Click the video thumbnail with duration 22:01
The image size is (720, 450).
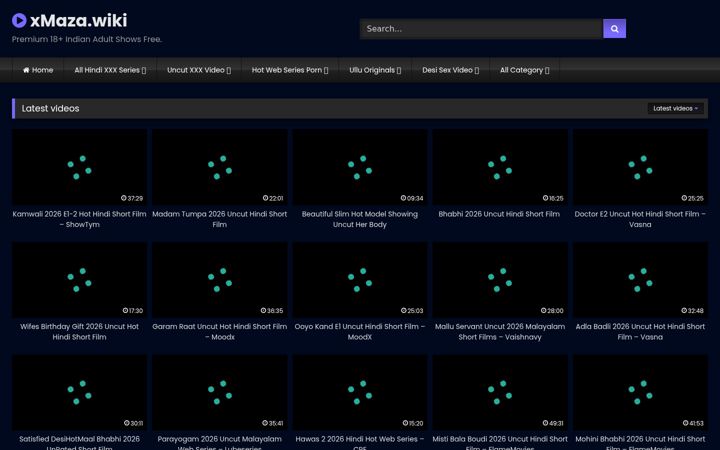tap(219, 167)
